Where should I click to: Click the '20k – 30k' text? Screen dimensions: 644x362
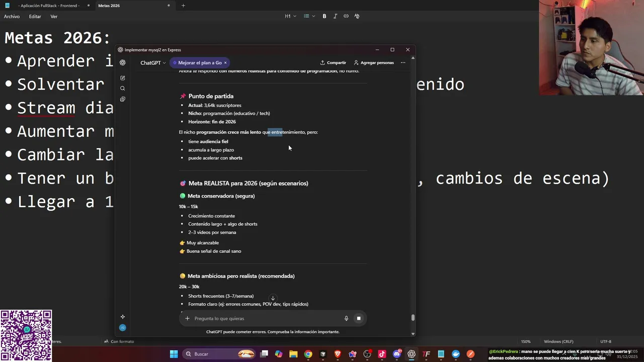pos(189,287)
